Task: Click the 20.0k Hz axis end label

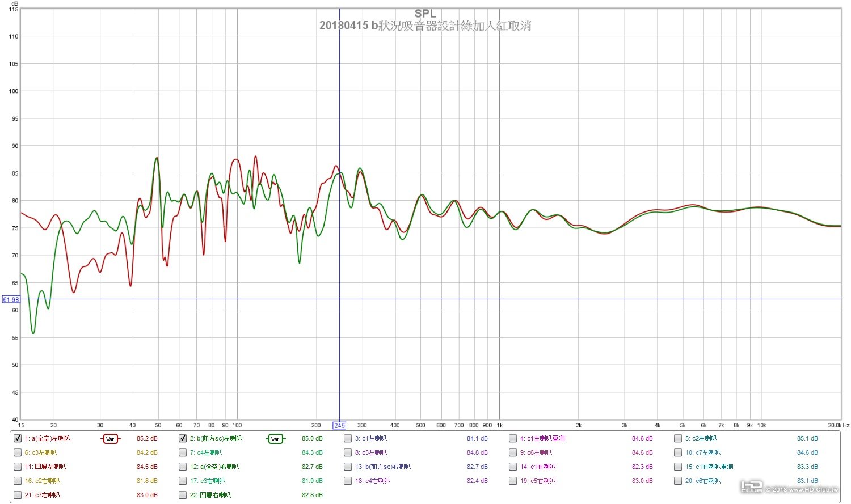Action: tap(839, 425)
